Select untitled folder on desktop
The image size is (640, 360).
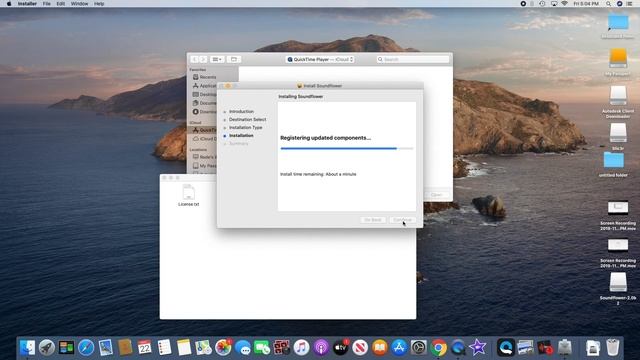(x=613, y=164)
